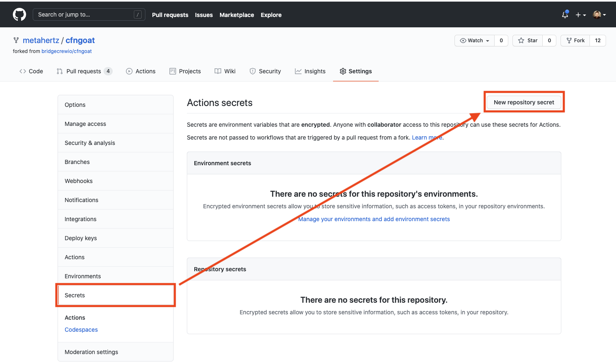Click the GitHub Octocat logo
The height and width of the screenshot is (364, 616).
(19, 14)
